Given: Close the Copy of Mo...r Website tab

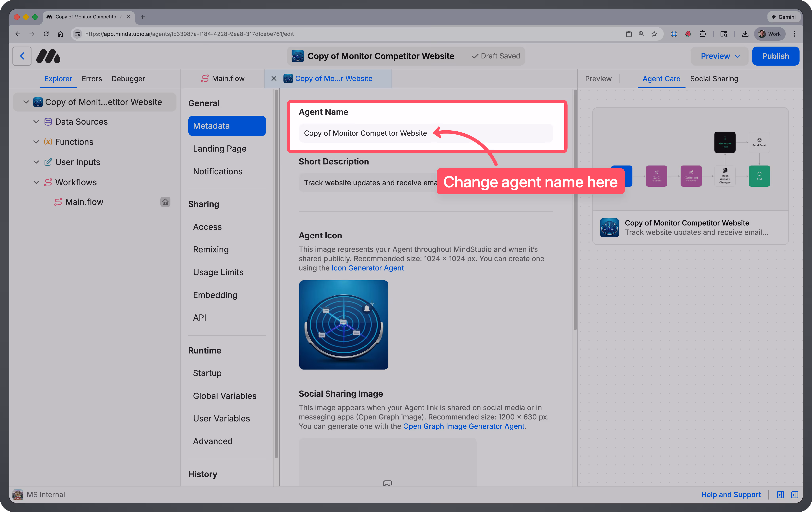Looking at the screenshot, I should (274, 79).
